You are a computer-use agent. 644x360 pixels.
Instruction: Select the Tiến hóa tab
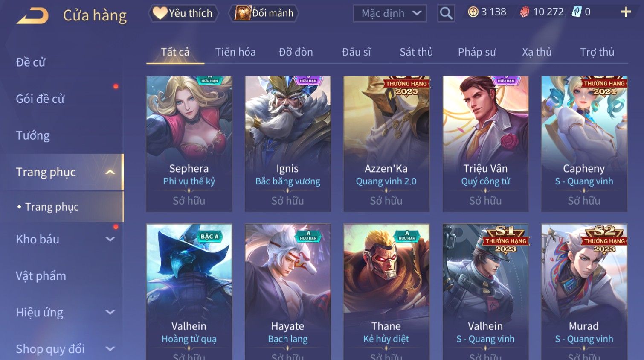click(235, 52)
